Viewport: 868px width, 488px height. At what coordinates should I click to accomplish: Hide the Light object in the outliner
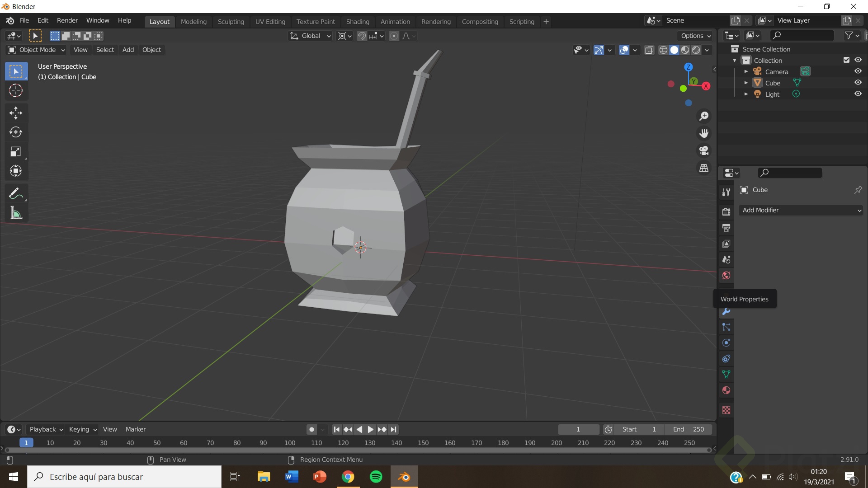pyautogui.click(x=858, y=94)
